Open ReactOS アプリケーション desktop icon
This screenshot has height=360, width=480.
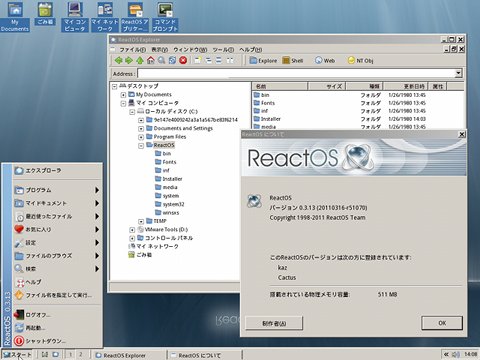[135, 17]
